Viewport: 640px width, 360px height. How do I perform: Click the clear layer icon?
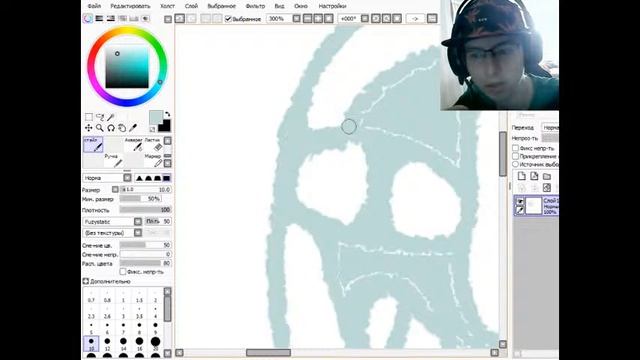pos(547,188)
